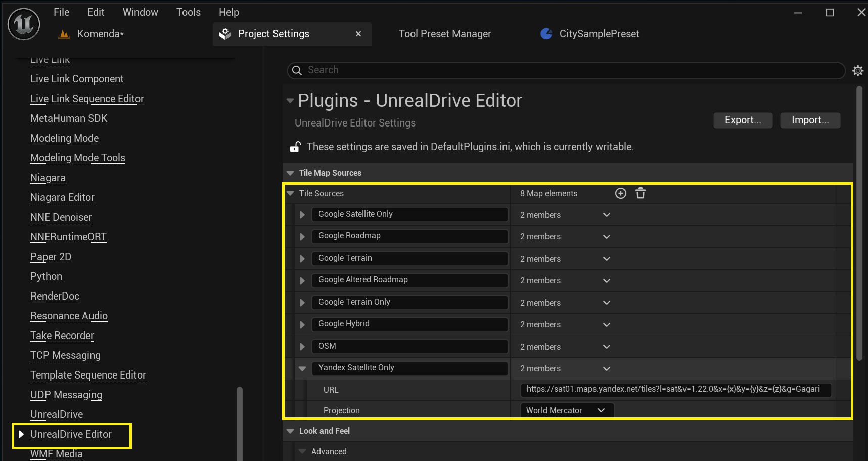Click the CitySamplePreset tab icon
Image resolution: width=868 pixels, height=461 pixels.
546,34
